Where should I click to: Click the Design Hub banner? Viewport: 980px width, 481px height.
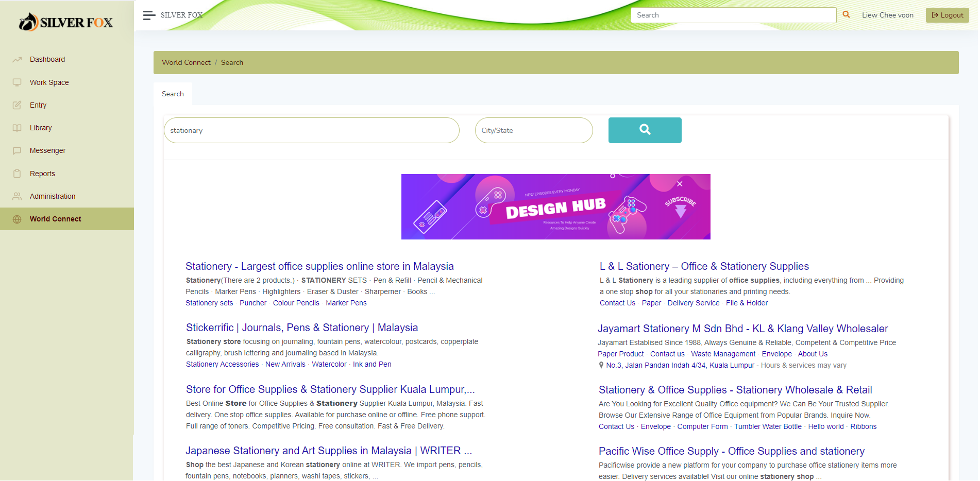pos(555,207)
